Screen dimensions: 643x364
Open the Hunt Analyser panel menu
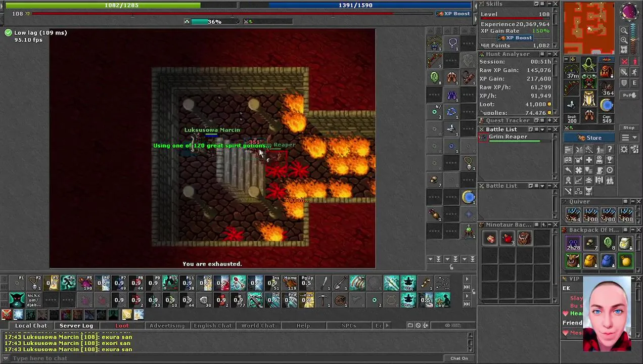coord(542,54)
